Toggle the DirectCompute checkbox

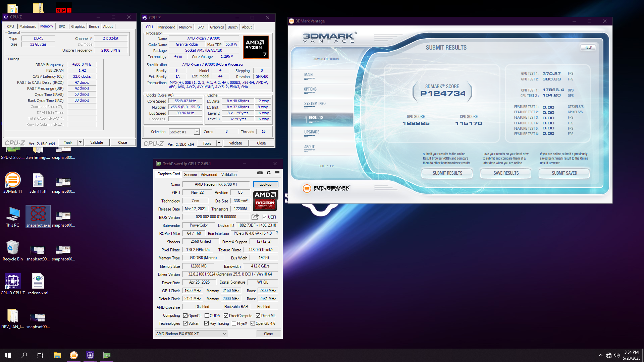[226, 316]
